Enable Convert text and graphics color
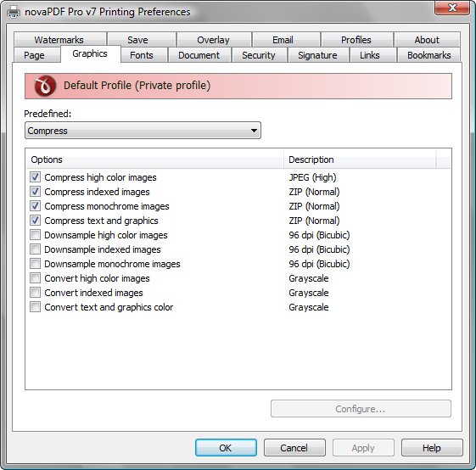 coord(36,307)
